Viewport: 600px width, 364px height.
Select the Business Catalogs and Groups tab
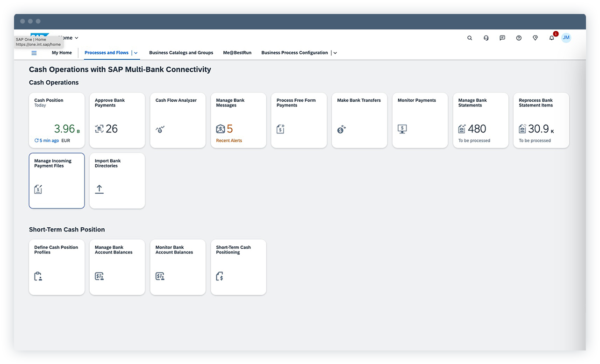(181, 53)
